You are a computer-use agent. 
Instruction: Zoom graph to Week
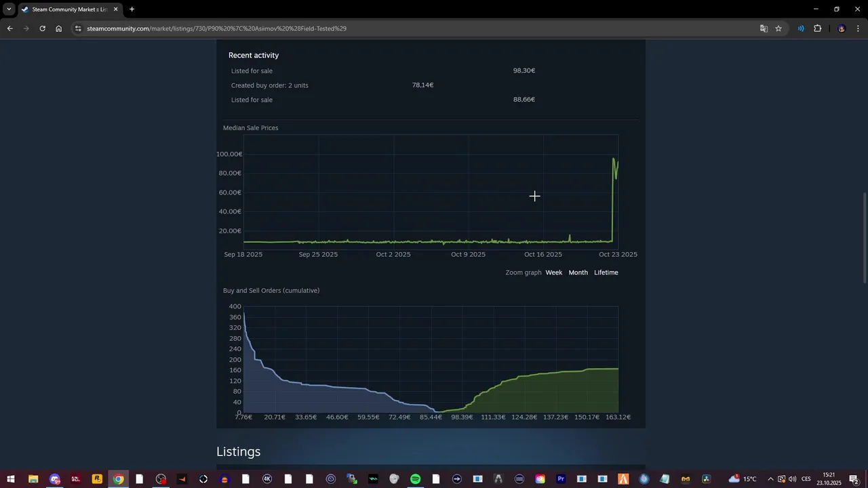[554, 272]
